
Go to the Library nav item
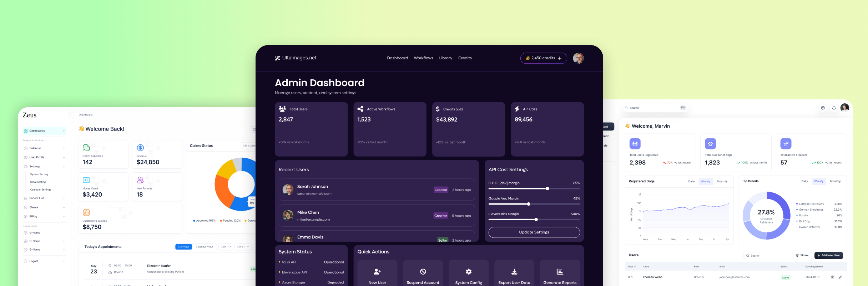tap(445, 58)
